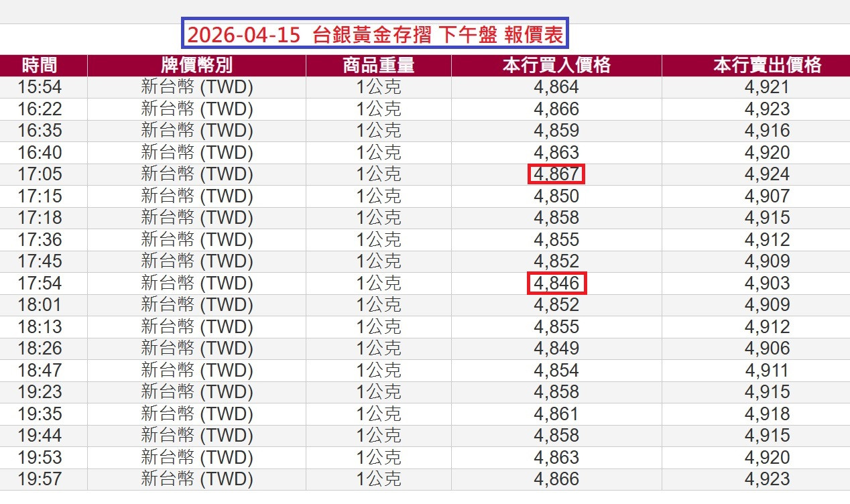Screen dimensions: 850x504
Task: Click sell price 4,912 in 18:13 row
Action: [x=767, y=327]
